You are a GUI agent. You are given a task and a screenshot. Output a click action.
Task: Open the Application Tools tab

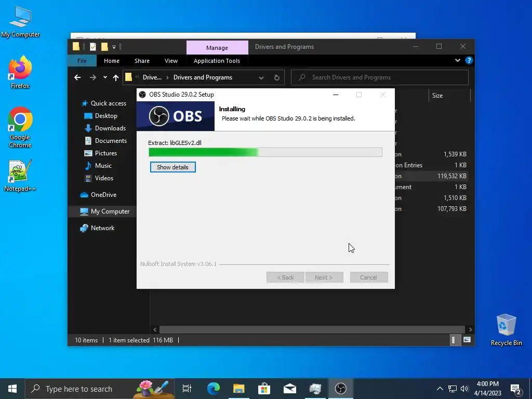pos(217,61)
